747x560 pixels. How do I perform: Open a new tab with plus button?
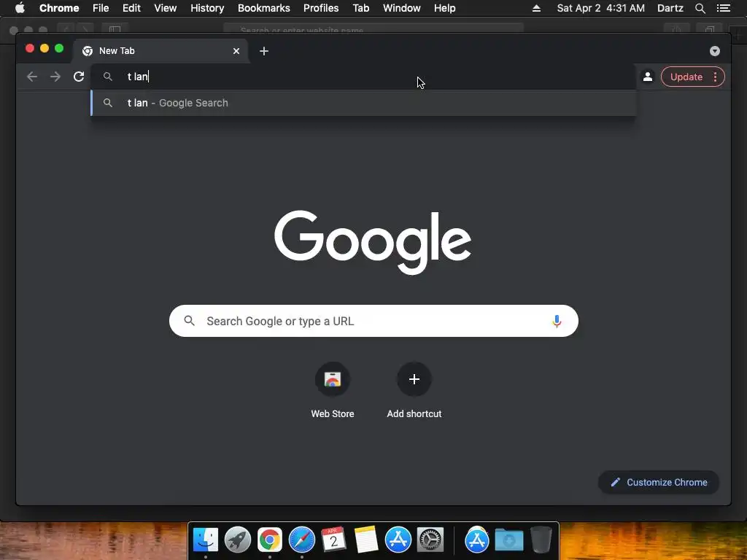point(264,51)
